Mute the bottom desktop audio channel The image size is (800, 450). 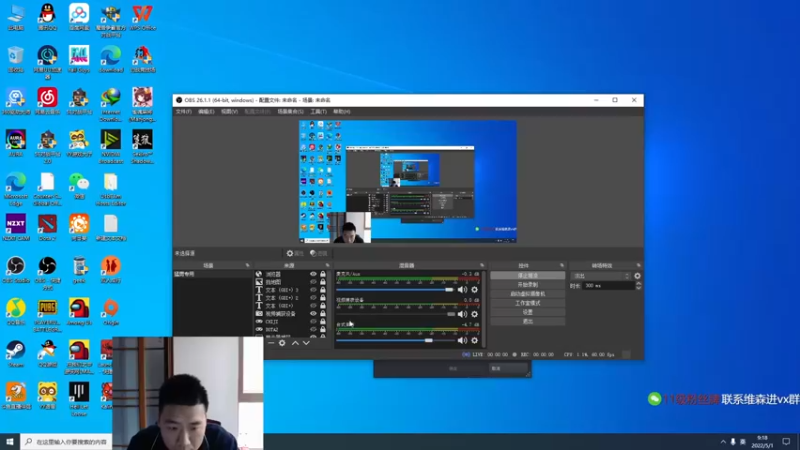[x=462, y=340]
